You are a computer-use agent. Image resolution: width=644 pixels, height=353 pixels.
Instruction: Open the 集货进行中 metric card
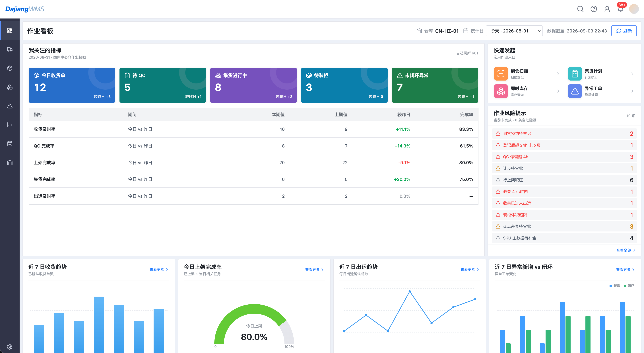tap(253, 85)
